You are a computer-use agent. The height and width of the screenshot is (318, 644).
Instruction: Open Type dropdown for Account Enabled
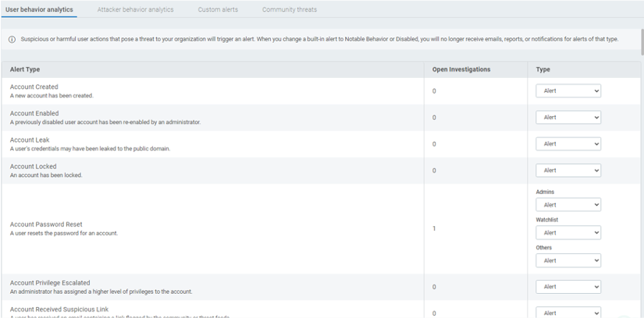(x=568, y=118)
